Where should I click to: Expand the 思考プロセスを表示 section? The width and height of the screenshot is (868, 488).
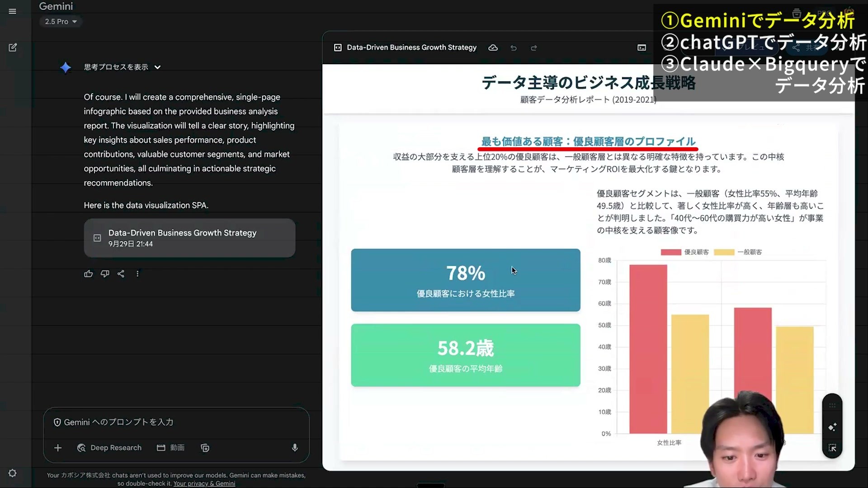[122, 67]
